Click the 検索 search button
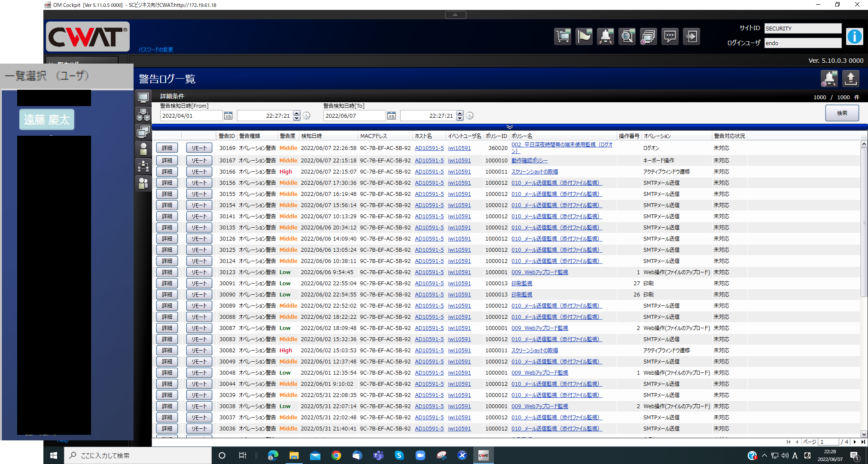This screenshot has width=868, height=464. coord(842,113)
